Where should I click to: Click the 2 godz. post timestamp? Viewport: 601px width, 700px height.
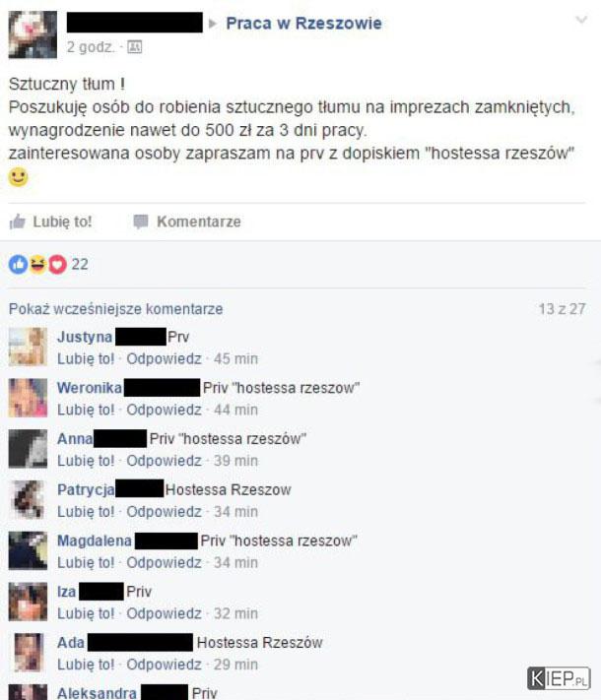[91, 47]
